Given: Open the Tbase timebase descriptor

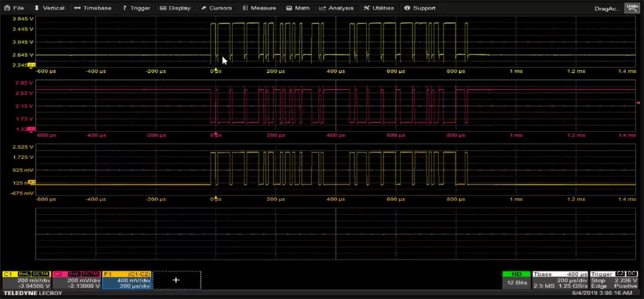Looking at the screenshot, I should coord(560,280).
